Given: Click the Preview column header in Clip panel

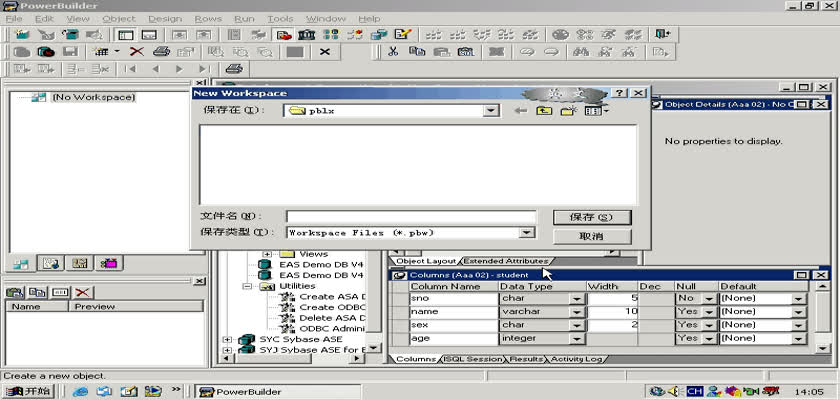Looking at the screenshot, I should click(136, 306).
